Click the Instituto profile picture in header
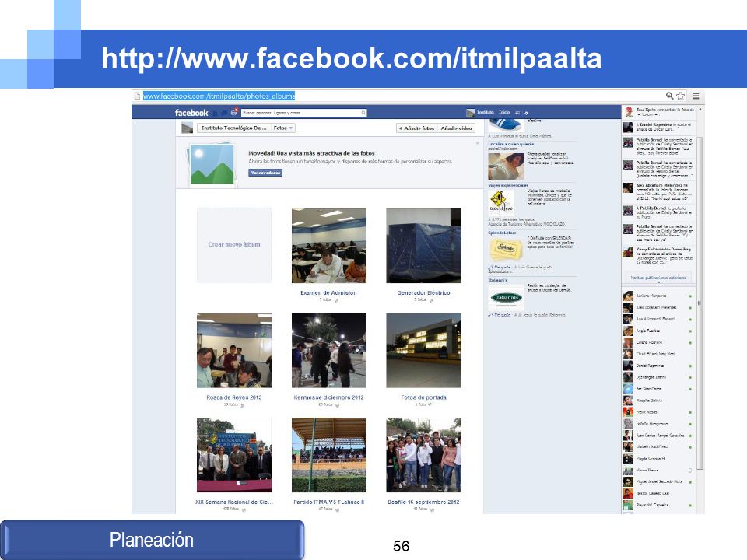Image resolution: width=747 pixels, height=560 pixels. coord(470,113)
